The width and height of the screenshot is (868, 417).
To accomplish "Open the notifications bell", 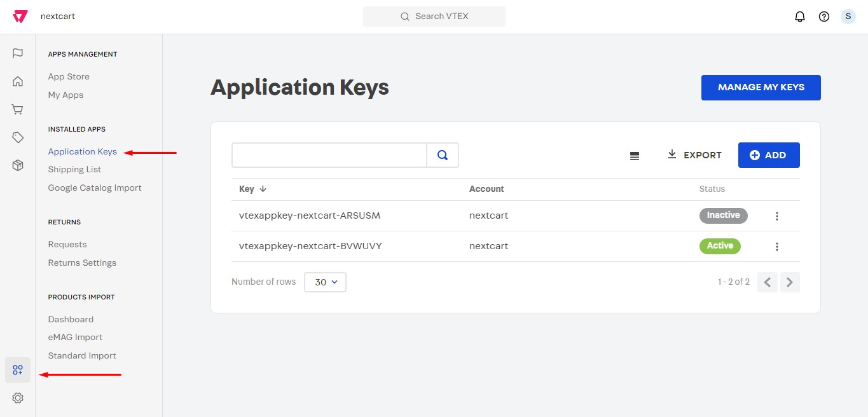I will coord(800,17).
